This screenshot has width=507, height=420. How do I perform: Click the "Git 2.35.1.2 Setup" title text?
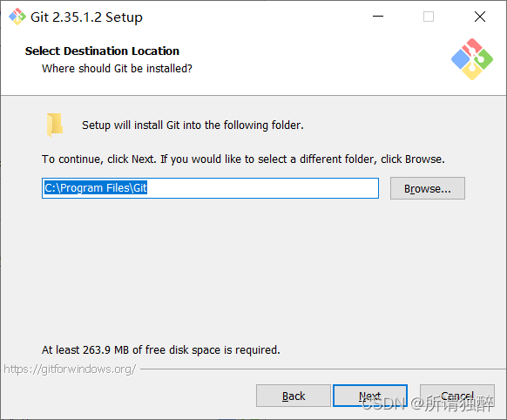86,17
